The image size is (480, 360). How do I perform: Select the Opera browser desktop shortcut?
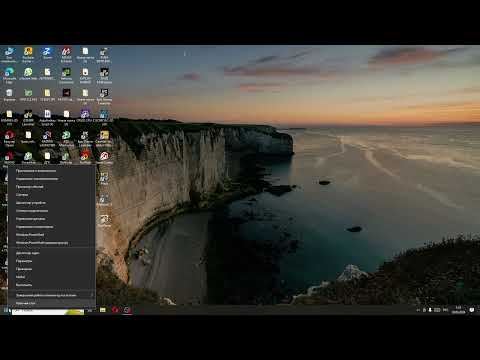pyautogui.click(x=9, y=138)
